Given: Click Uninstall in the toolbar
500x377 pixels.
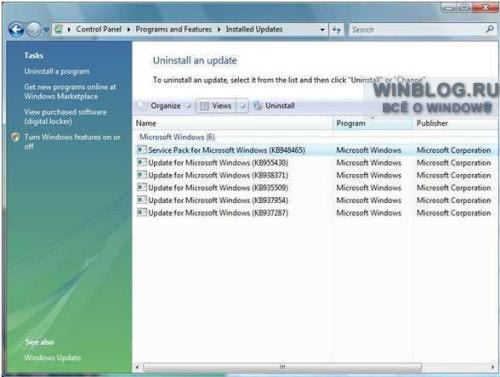Looking at the screenshot, I should (280, 106).
